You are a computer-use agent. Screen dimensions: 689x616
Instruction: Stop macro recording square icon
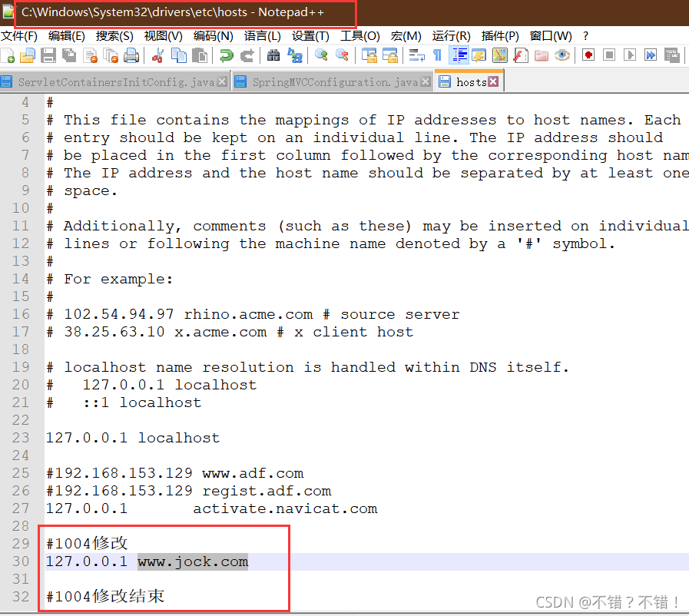tap(609, 56)
